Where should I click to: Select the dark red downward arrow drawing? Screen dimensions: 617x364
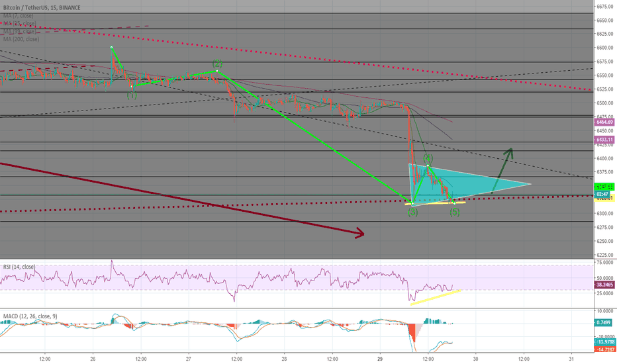182,200
